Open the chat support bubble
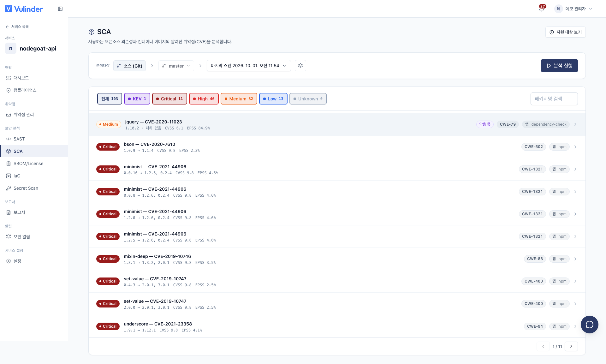The image size is (606, 364). [x=589, y=325]
